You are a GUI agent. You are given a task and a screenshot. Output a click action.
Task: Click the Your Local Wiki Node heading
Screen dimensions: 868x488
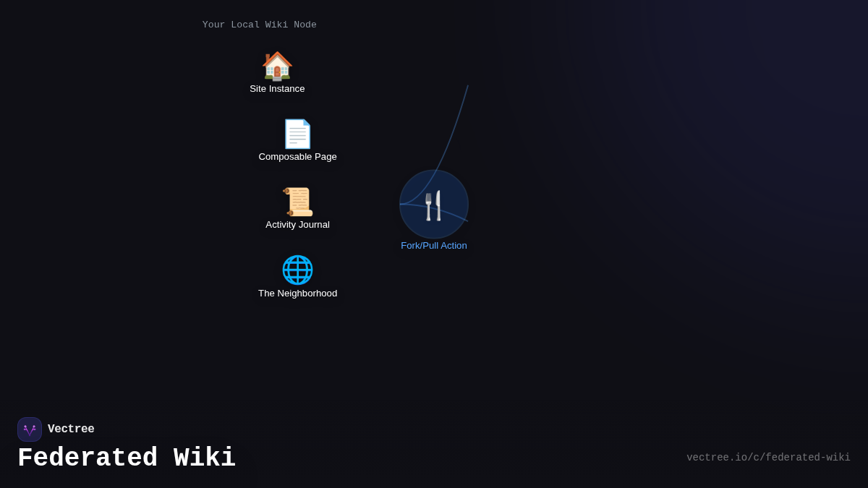click(x=259, y=24)
